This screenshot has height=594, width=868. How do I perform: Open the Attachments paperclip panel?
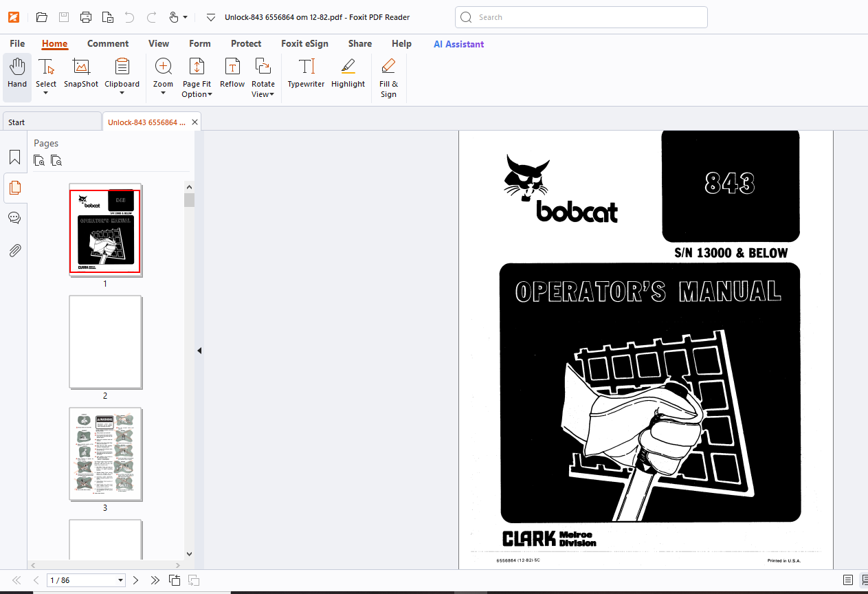[x=14, y=250]
